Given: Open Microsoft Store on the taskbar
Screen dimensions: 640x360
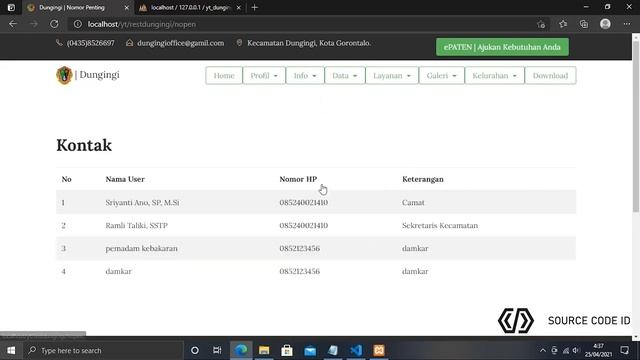Looking at the screenshot, I should (287, 350).
